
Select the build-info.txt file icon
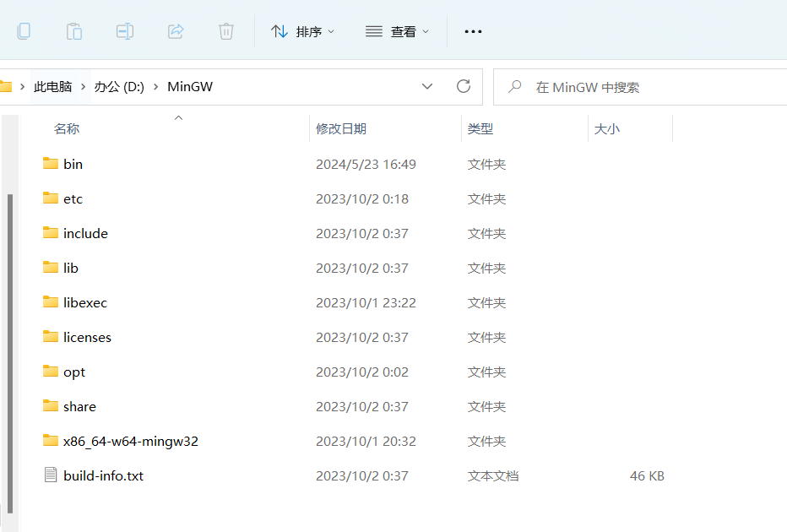51,475
